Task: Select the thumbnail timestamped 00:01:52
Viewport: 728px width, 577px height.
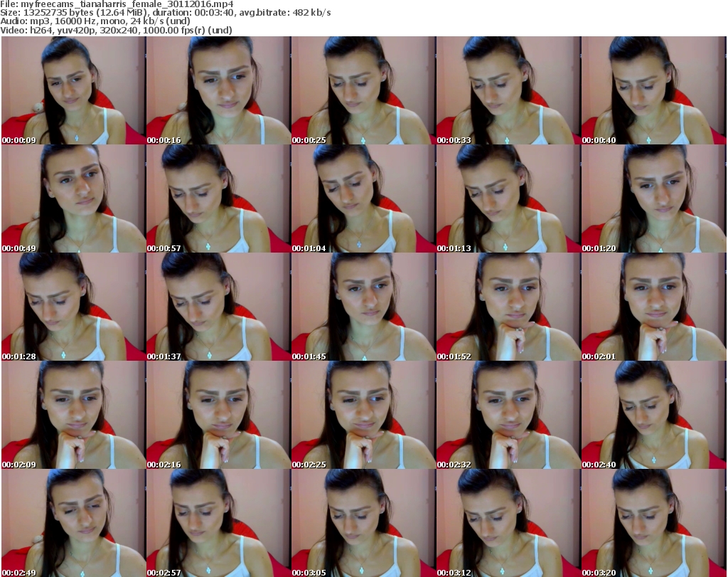Action: pos(508,307)
